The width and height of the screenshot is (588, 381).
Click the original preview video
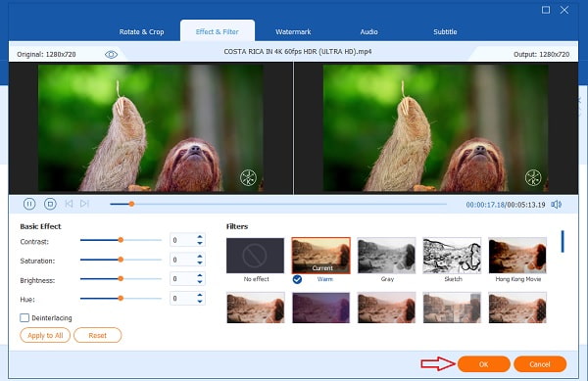click(151, 128)
